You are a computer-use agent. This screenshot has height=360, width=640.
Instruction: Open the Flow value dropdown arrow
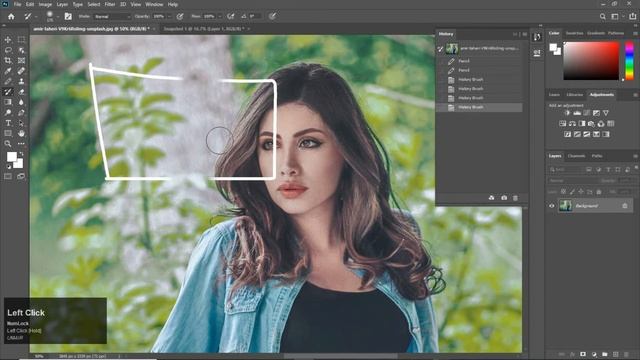[x=220, y=16]
